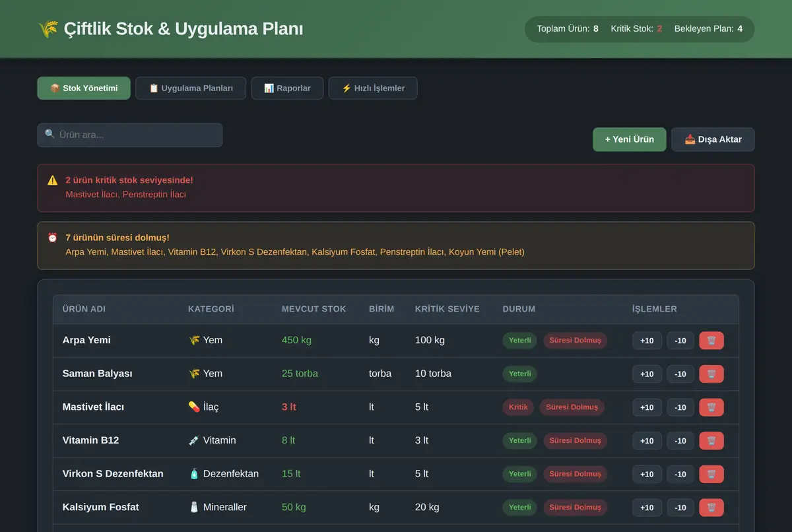Click trash icon in Kalsiyum Fosfat row
The height and width of the screenshot is (532, 792).
click(x=711, y=508)
